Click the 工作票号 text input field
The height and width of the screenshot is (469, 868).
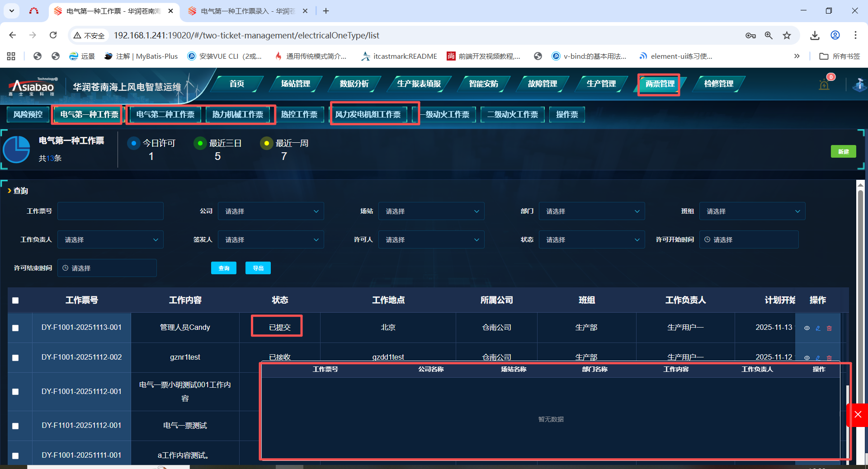click(x=110, y=211)
